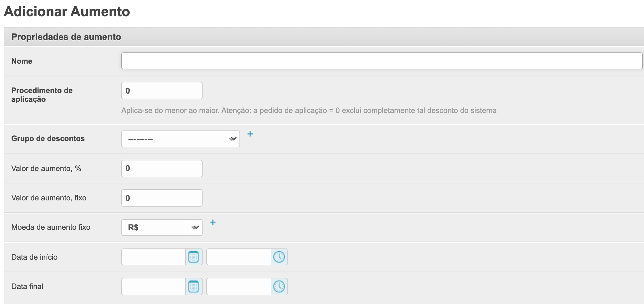Open the calendar picker for Data final
The height and width of the screenshot is (304, 644).
[194, 286]
